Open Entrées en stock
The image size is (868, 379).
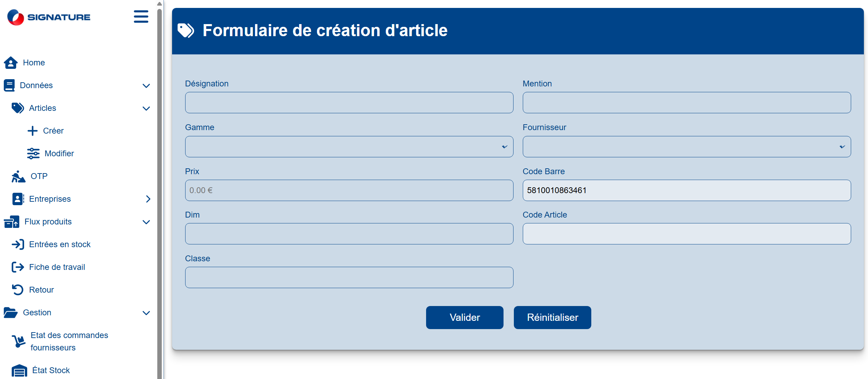(60, 244)
